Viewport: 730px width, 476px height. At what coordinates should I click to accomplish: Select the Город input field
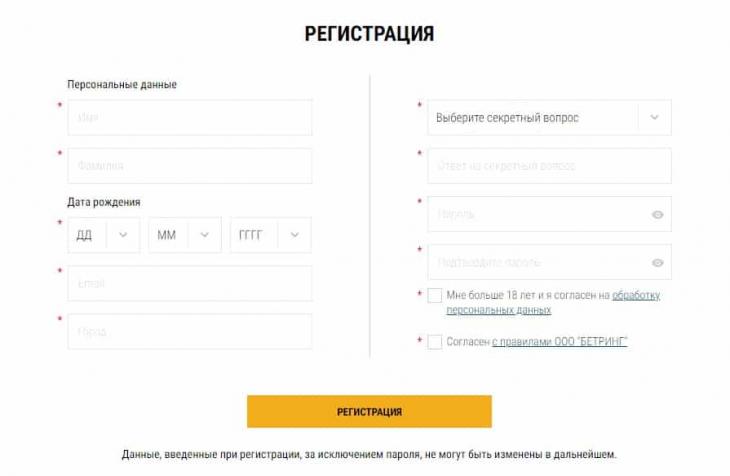coord(190,331)
